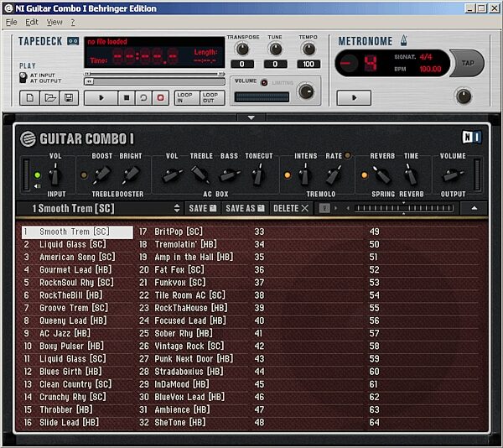Click the DELETE preset button
The width and height of the screenshot is (503, 448).
click(x=291, y=208)
